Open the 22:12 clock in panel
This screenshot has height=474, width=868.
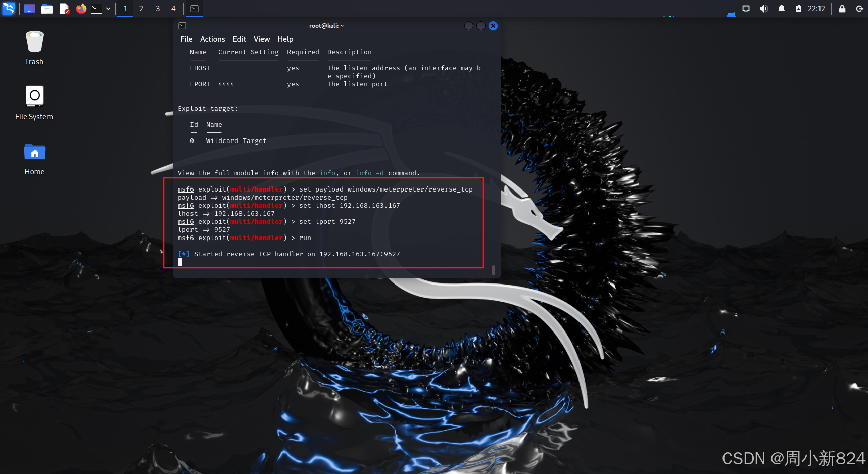pos(816,9)
